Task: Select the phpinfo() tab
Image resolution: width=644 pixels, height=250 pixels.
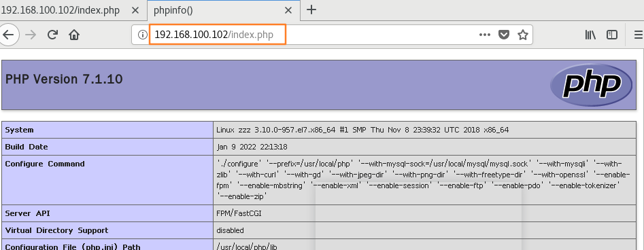Action: coord(224,10)
